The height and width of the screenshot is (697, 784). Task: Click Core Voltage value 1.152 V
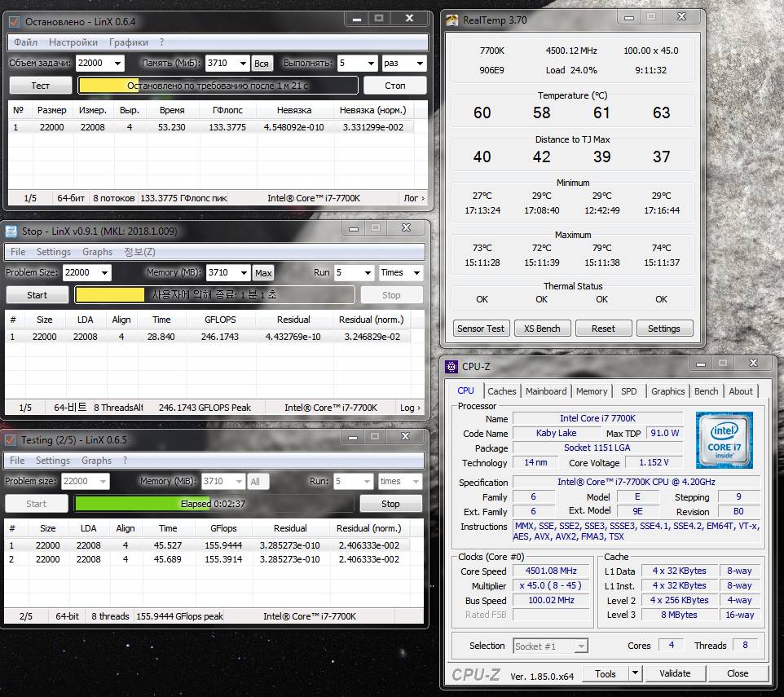tap(654, 462)
